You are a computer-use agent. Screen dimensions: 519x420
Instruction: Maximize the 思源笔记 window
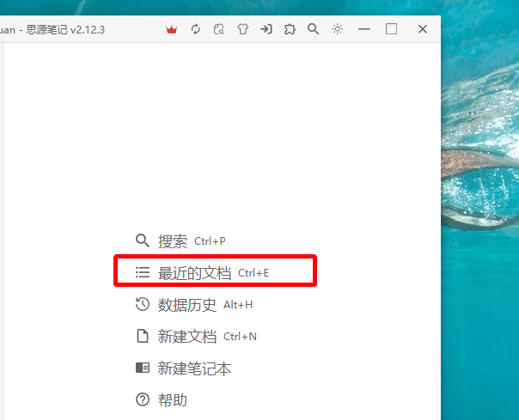(391, 29)
